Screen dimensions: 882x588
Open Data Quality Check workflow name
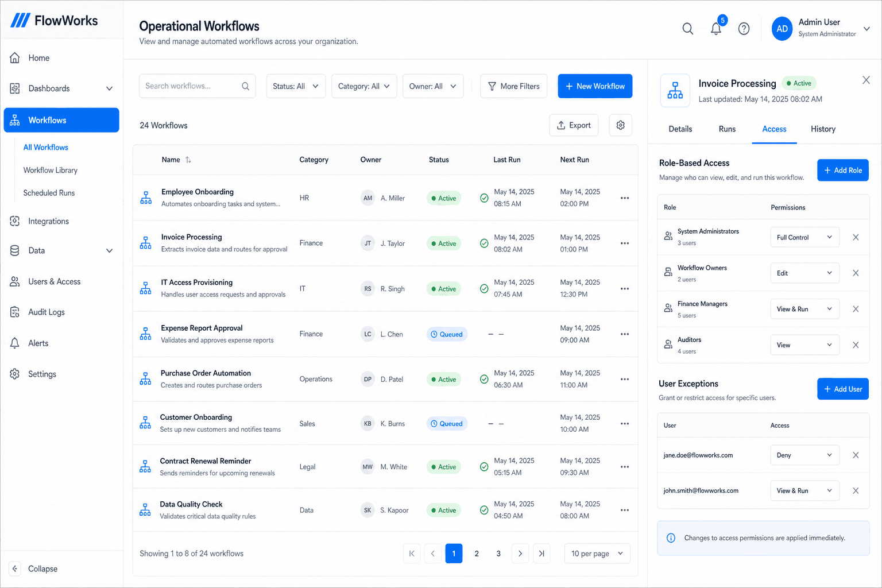coord(191,504)
